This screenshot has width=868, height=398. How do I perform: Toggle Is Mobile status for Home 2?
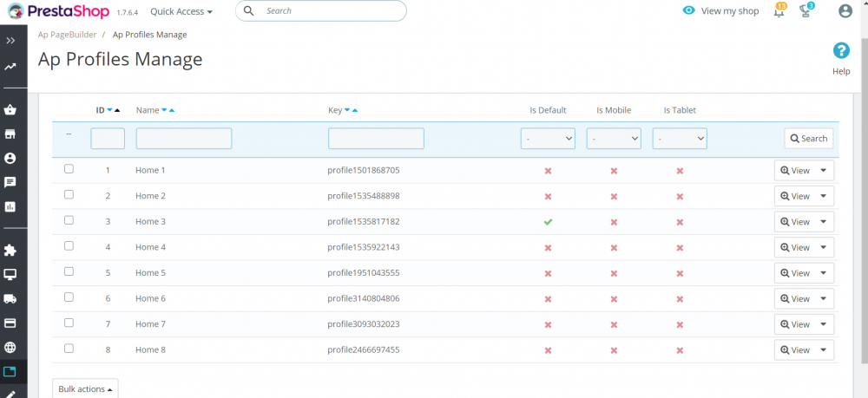click(614, 197)
